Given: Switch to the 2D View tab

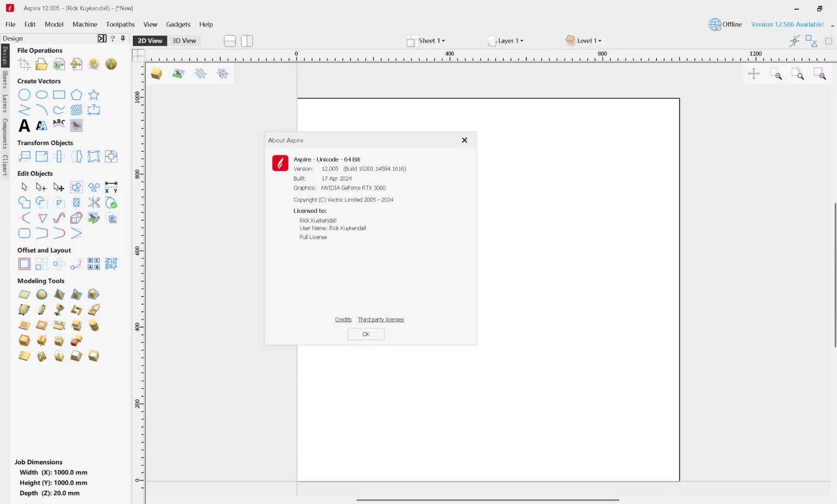Looking at the screenshot, I should tap(150, 41).
